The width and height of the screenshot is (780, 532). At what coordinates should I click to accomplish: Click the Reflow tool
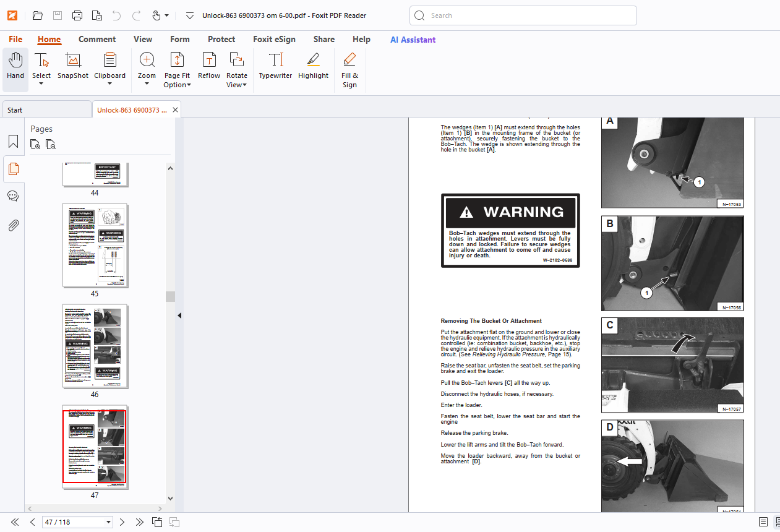(x=209, y=67)
